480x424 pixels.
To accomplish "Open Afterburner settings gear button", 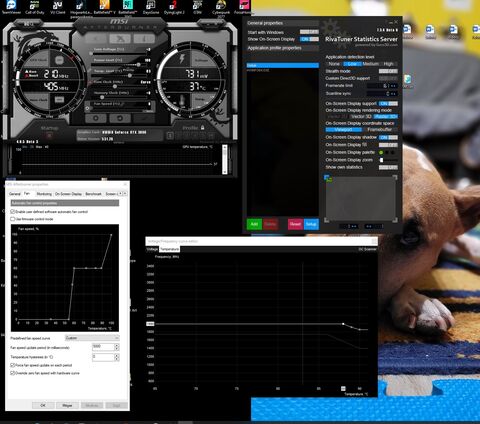I will pos(96,118).
